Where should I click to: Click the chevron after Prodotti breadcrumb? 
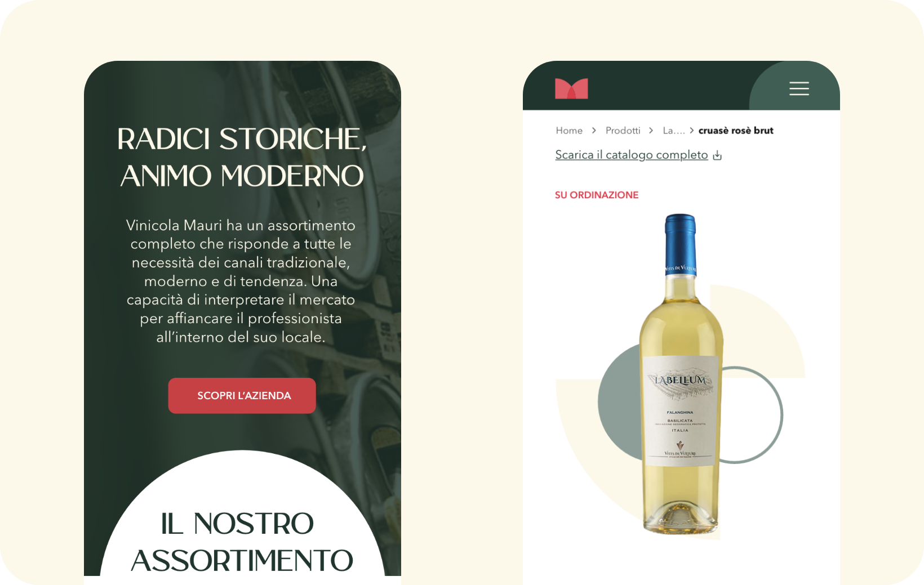tap(651, 131)
